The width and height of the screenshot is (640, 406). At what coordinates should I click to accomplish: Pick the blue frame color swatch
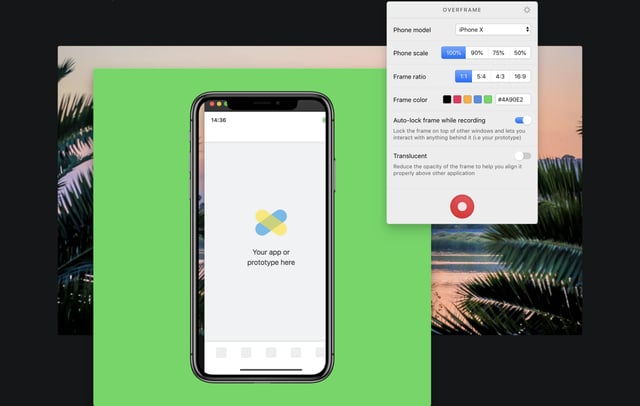[x=478, y=100]
